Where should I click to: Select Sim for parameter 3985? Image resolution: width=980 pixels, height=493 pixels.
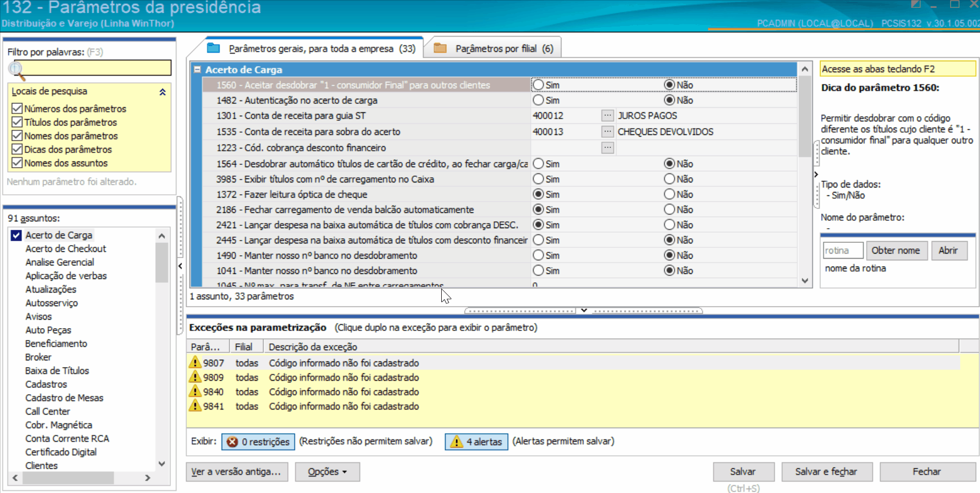coord(539,179)
